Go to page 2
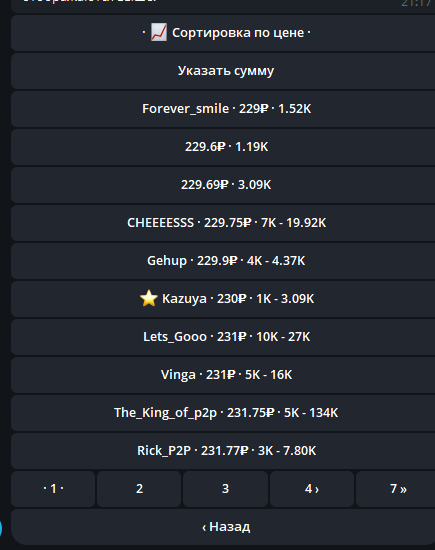Image resolution: width=435 pixels, height=550 pixels. point(139,489)
